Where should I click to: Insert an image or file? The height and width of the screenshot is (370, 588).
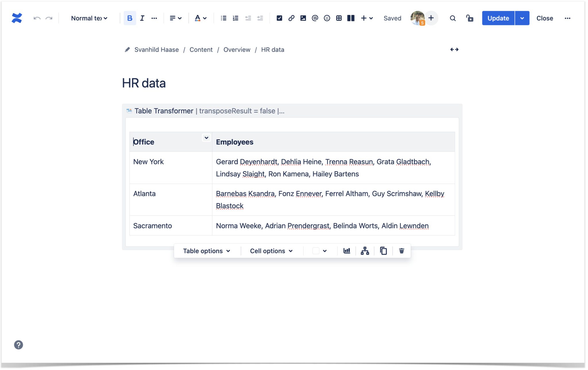click(x=303, y=18)
